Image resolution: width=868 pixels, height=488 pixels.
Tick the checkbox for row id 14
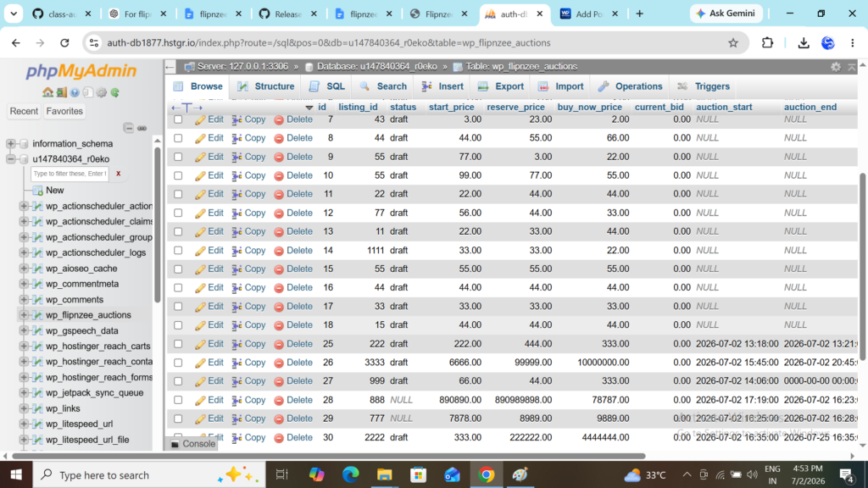click(178, 250)
